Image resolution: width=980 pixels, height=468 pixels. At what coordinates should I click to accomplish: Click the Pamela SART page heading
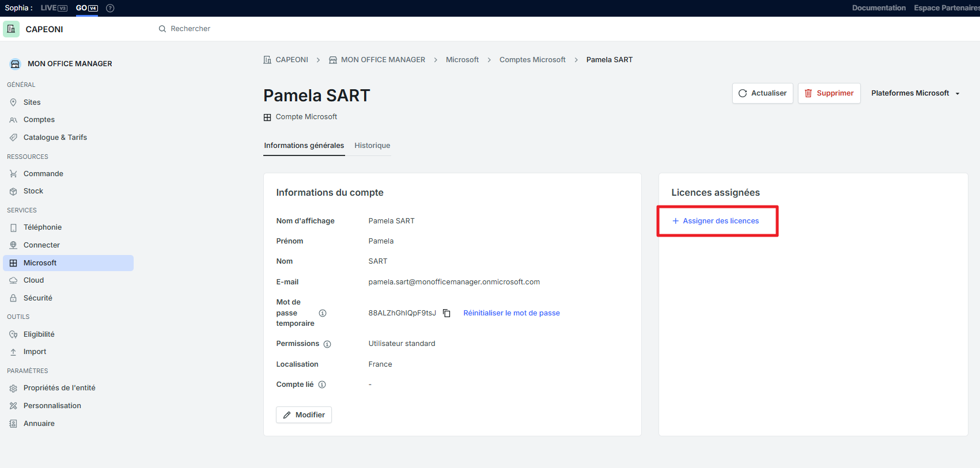point(317,96)
